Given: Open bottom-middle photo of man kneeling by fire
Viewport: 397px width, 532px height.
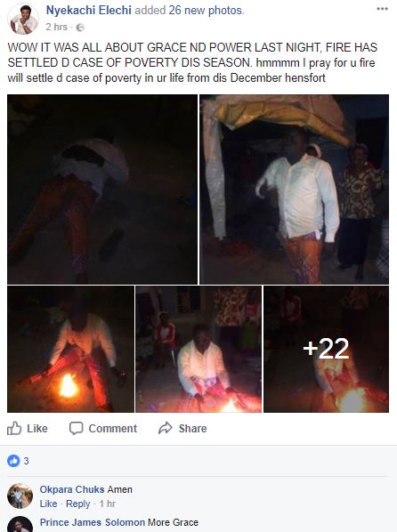Looking at the screenshot, I should coord(198,349).
